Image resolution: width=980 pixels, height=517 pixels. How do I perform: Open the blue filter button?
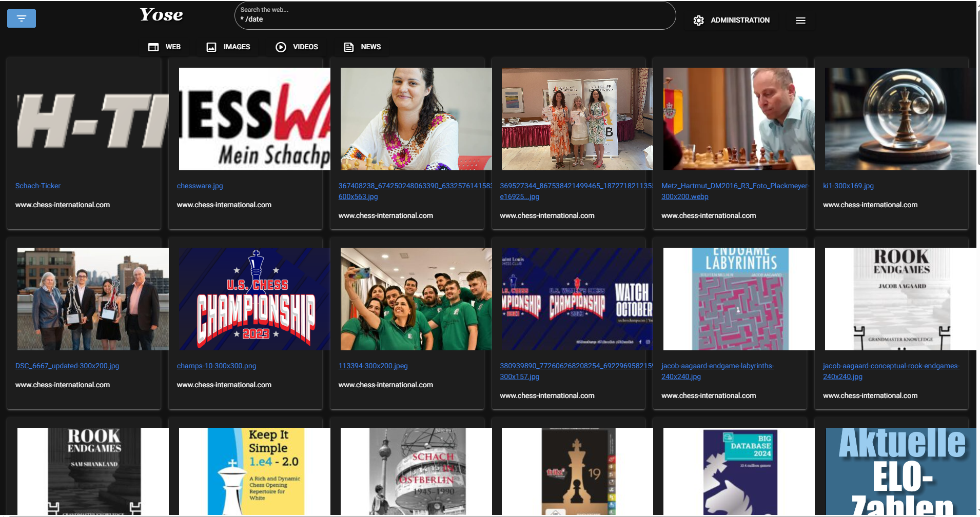point(22,18)
